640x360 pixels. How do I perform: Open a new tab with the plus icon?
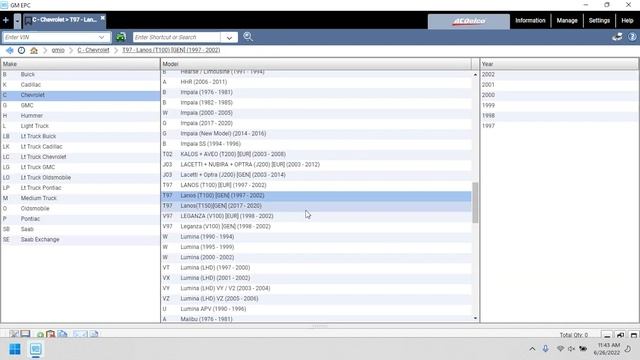(x=6, y=20)
